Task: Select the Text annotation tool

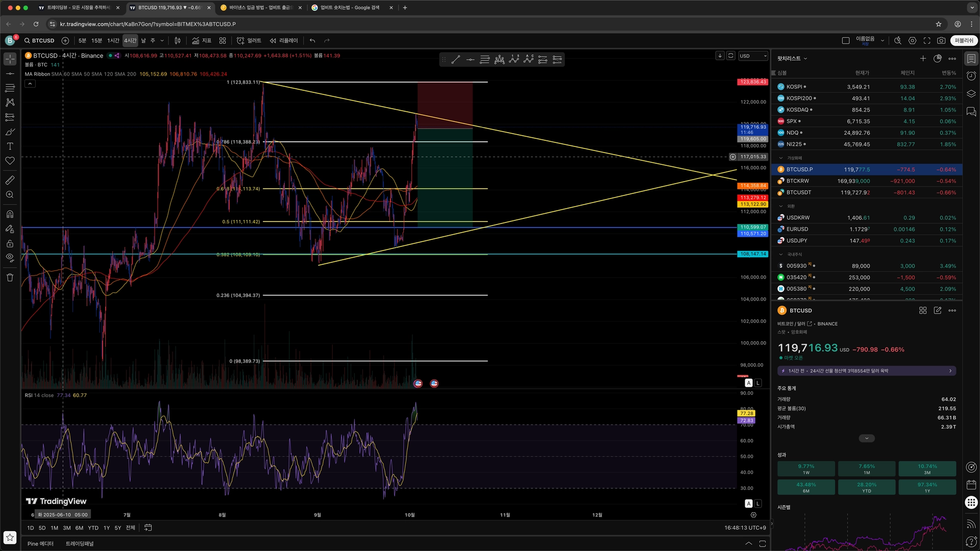Action: coord(10,146)
